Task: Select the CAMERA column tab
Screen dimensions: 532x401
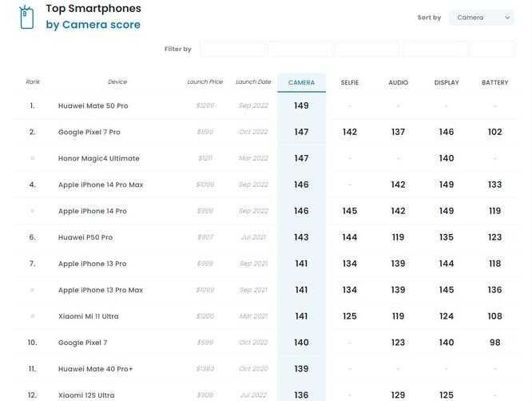Action: click(x=301, y=83)
